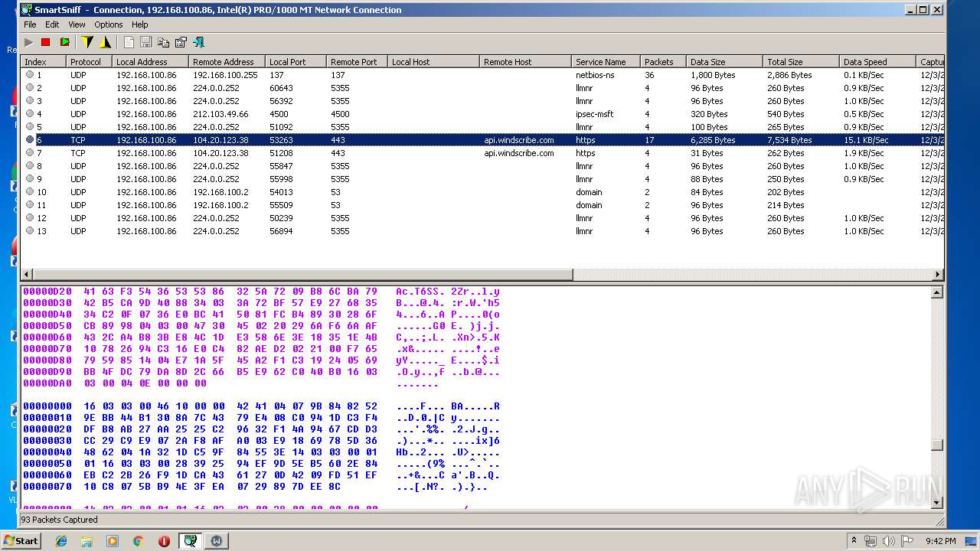Image resolution: width=980 pixels, height=551 pixels.
Task: Click row 9 status circle icon
Action: coord(30,179)
